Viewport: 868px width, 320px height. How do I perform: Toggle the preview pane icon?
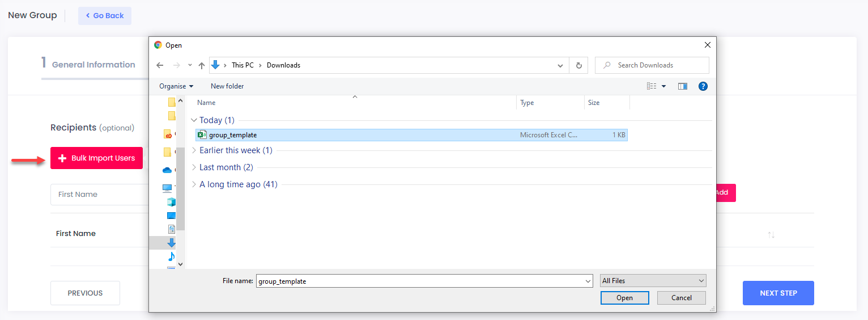[x=683, y=86]
